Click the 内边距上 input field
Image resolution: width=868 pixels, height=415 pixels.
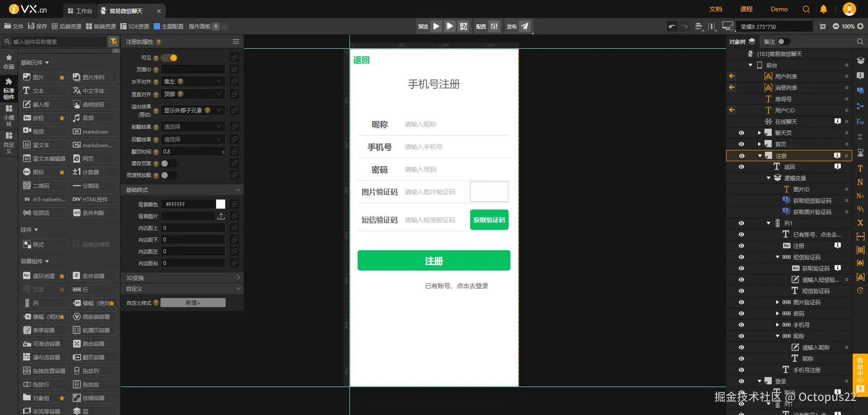(x=193, y=228)
